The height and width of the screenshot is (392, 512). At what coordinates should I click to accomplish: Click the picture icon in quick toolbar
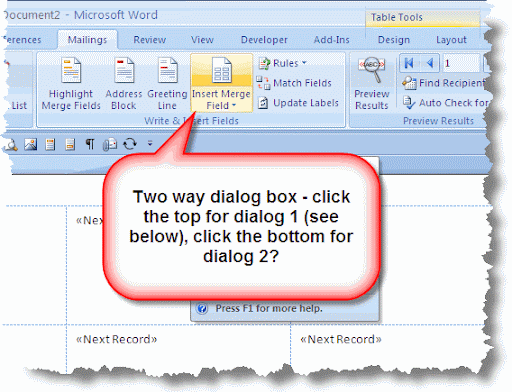click(30, 144)
